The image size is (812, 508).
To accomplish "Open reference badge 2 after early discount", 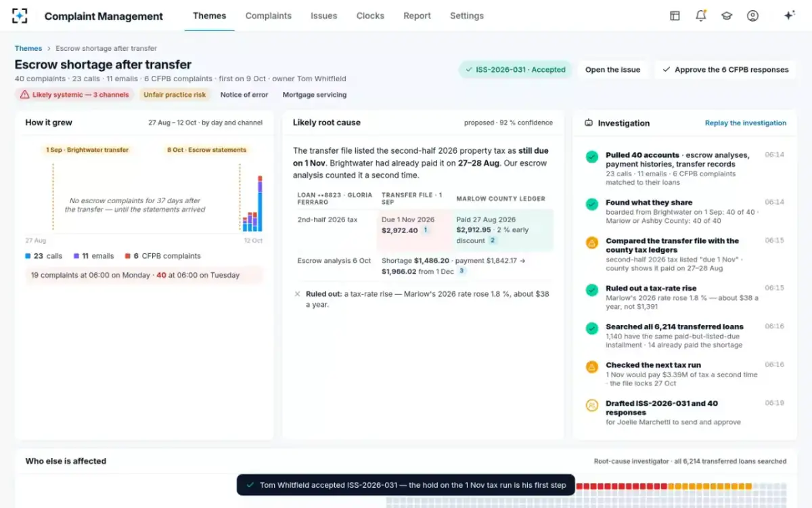I will coord(493,240).
